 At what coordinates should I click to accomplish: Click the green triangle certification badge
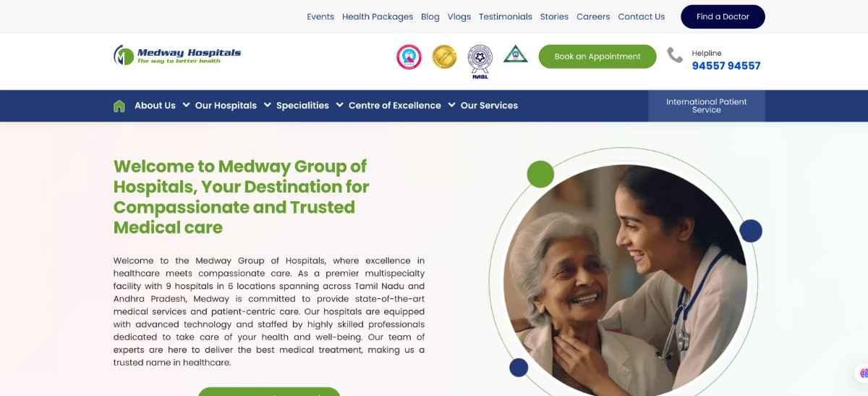516,54
